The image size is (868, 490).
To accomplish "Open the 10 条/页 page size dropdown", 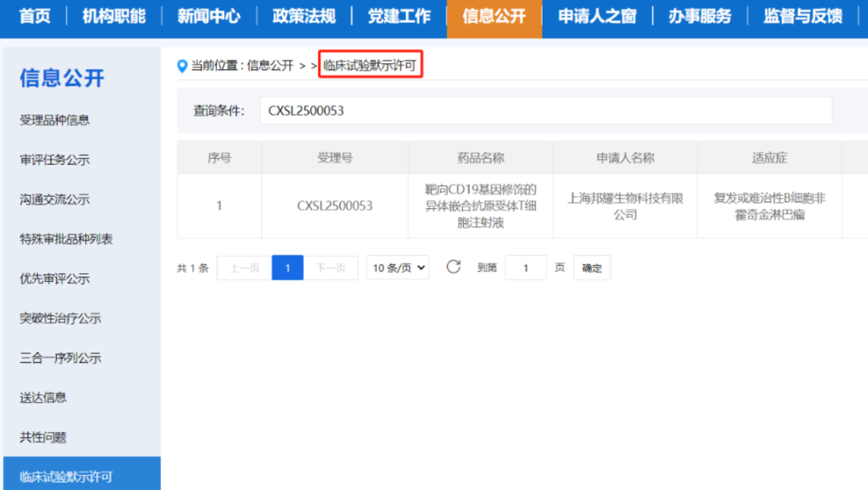I will click(398, 267).
